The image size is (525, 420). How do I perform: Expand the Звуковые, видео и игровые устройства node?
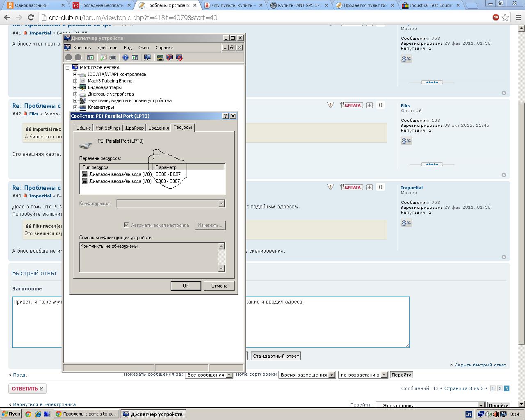[75, 100]
